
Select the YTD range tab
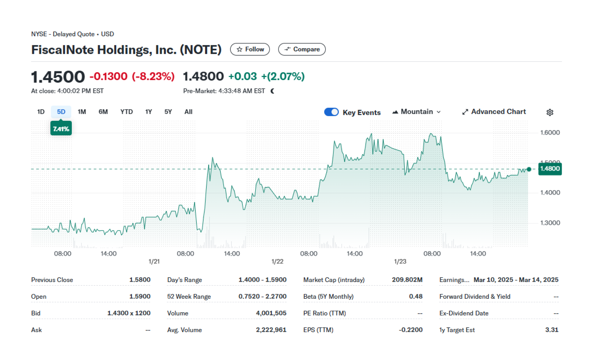126,112
